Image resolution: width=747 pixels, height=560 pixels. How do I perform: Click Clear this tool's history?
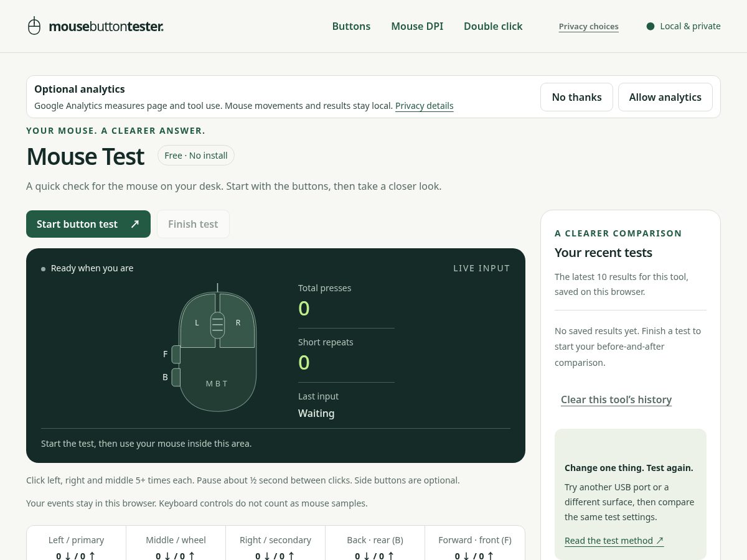click(x=616, y=399)
